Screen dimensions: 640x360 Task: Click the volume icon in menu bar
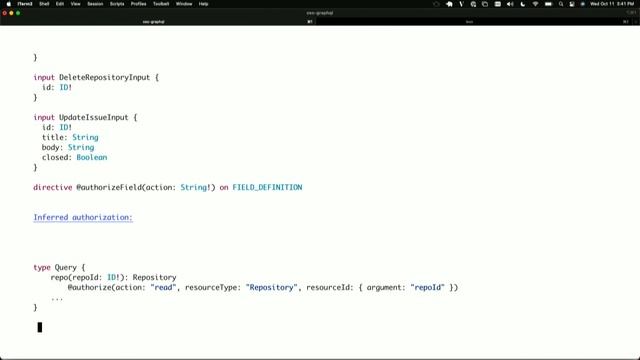click(510, 4)
